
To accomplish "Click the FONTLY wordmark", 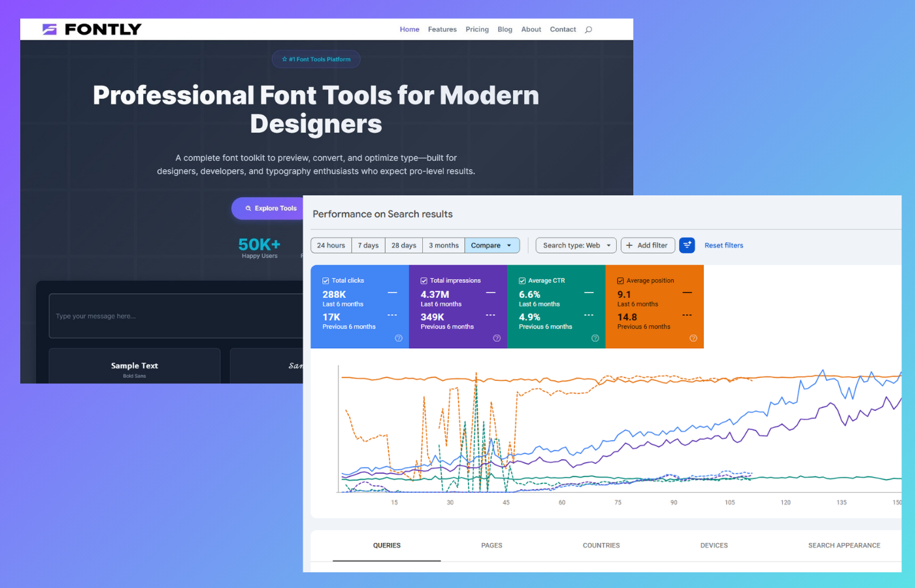I will (x=103, y=29).
